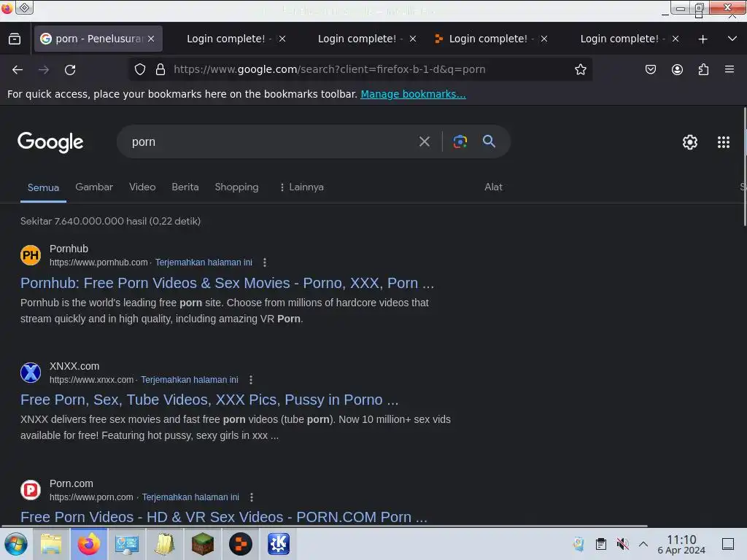The width and height of the screenshot is (747, 560).
Task: Click the vertical page scrollbar
Action: [x=745, y=167]
